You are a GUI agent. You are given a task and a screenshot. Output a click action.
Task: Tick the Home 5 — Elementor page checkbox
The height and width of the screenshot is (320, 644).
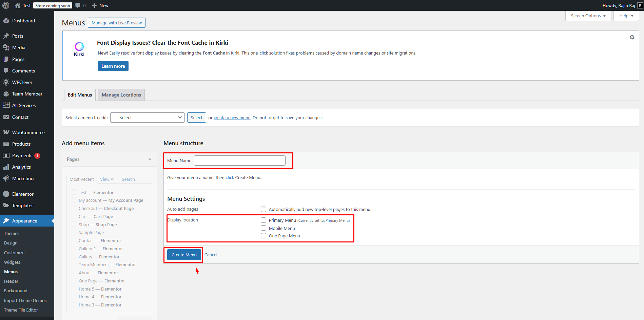pos(74,289)
